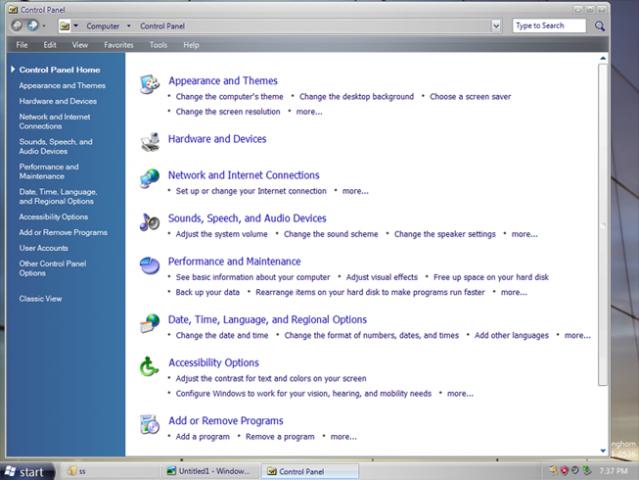Open the Add or Remove Programs icon
Image resolution: width=639 pixels, height=480 pixels.
tap(150, 425)
